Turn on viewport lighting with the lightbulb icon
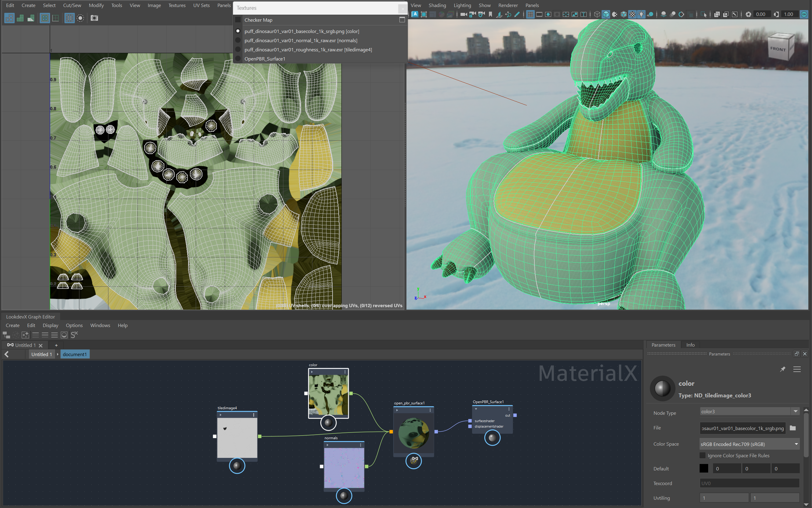Viewport: 812px width, 508px height. [x=642, y=15]
